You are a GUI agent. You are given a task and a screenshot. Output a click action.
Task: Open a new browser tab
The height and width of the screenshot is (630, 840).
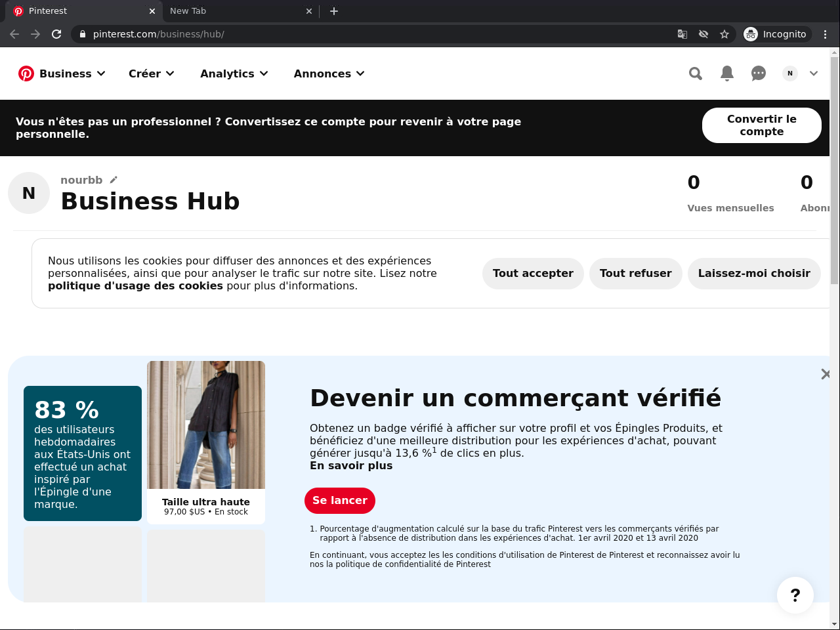tap(334, 10)
